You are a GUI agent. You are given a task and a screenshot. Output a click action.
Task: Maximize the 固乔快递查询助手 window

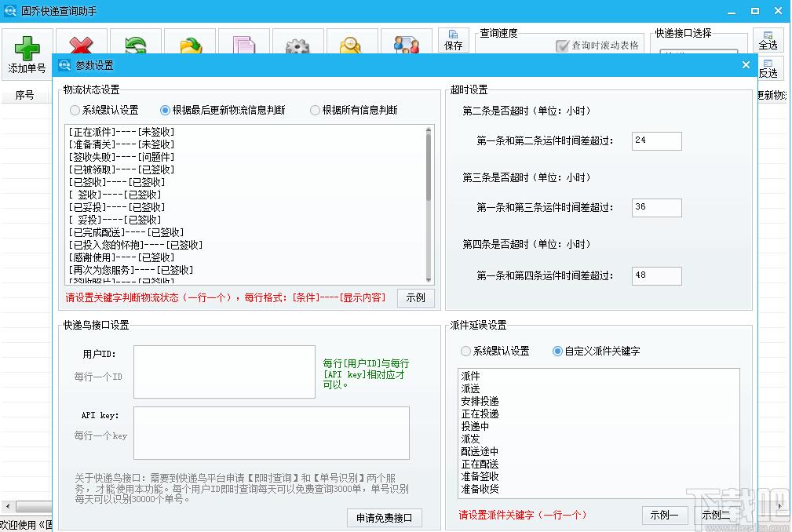click(754, 11)
